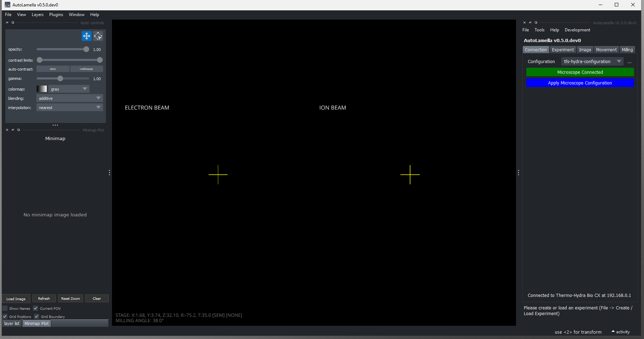Screen dimensions: 644x339
Task: Uncheck the Current FOV checkbox
Action: (36, 308)
